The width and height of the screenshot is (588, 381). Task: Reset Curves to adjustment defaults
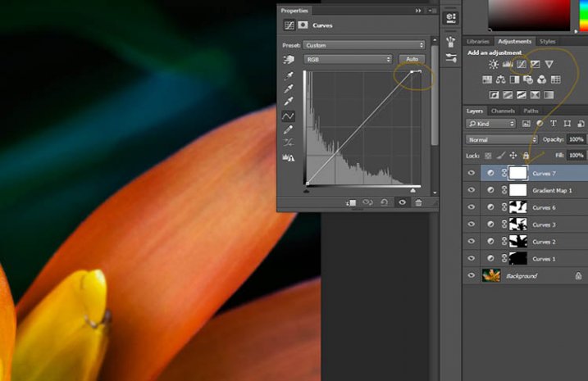(x=385, y=202)
